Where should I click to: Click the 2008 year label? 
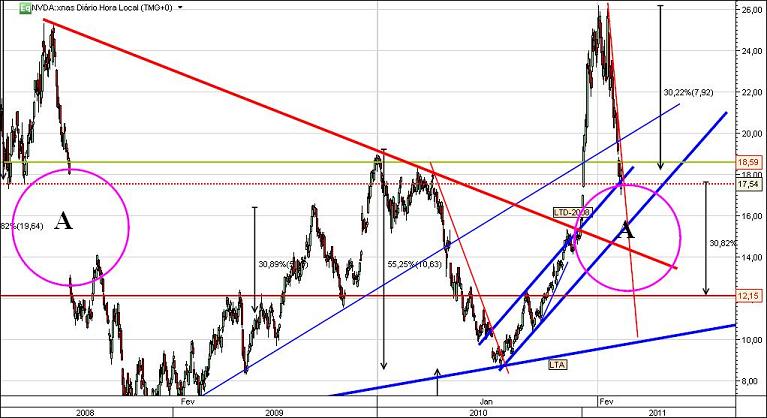(86, 413)
